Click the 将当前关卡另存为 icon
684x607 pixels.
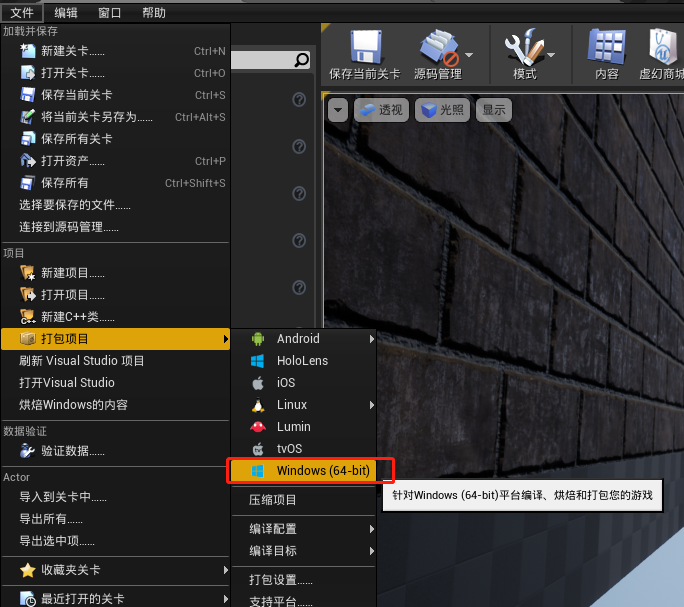pyautogui.click(x=28, y=117)
